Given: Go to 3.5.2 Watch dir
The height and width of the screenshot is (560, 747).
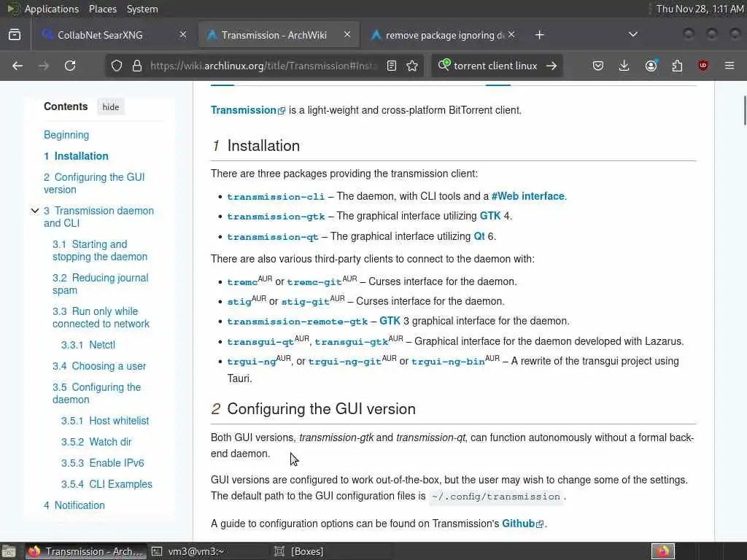Looking at the screenshot, I should [x=96, y=442].
